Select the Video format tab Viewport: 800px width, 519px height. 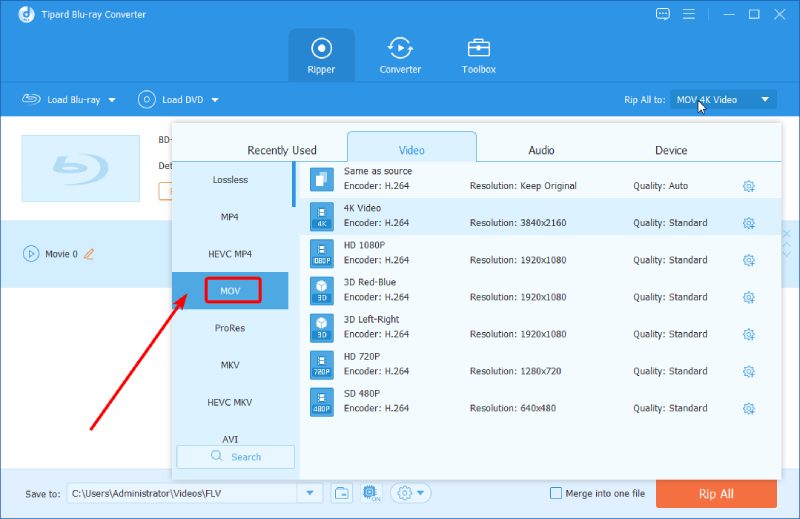pyautogui.click(x=412, y=148)
